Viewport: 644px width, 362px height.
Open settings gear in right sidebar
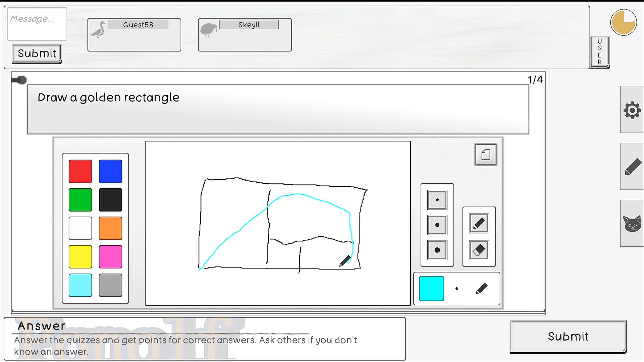632,110
